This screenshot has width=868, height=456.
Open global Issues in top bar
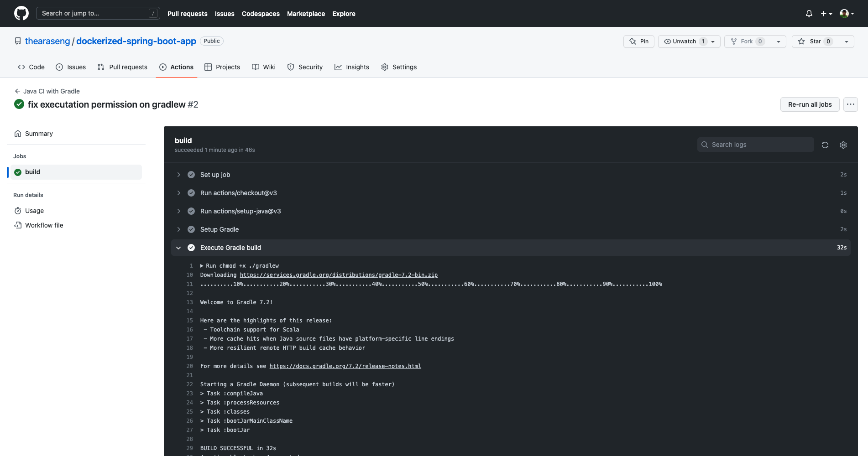225,14
